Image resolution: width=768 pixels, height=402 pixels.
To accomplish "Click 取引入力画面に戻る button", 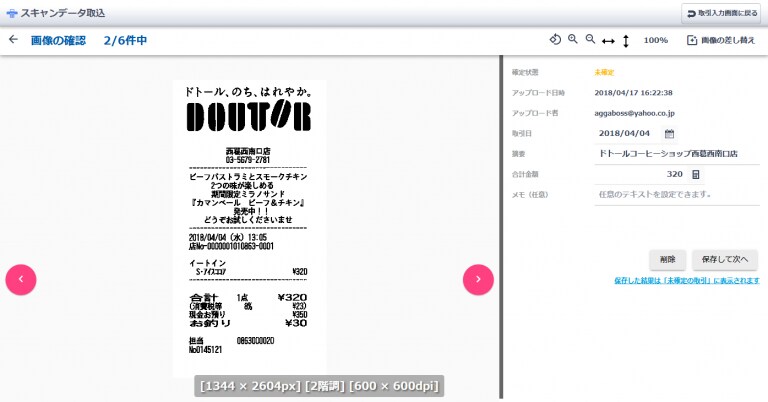I will (720, 13).
